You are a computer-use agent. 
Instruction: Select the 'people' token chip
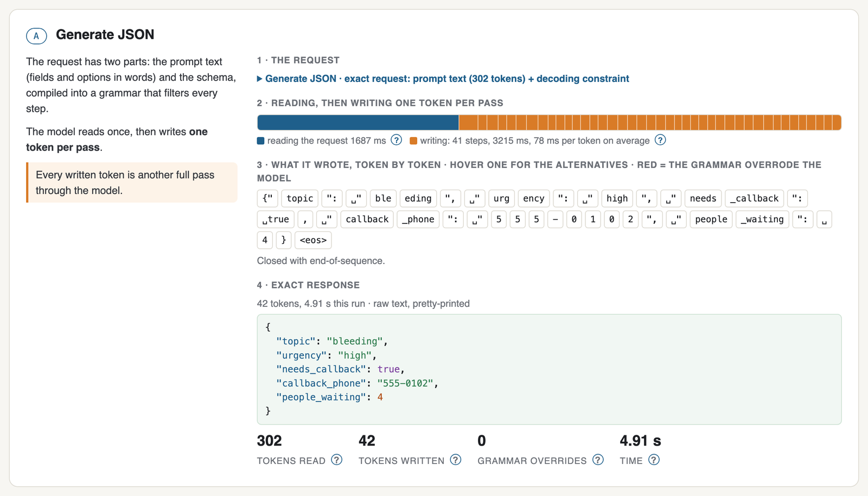pos(711,219)
